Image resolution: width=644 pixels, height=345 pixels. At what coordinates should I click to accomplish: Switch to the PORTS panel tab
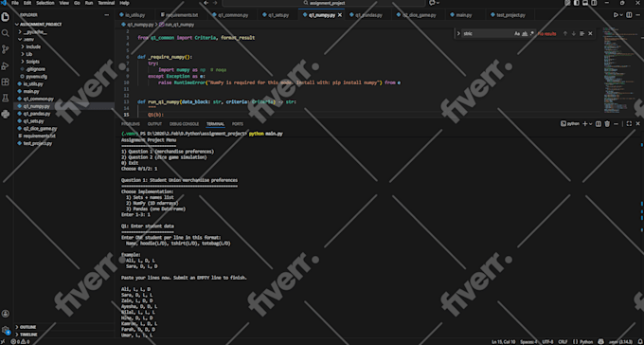(238, 124)
